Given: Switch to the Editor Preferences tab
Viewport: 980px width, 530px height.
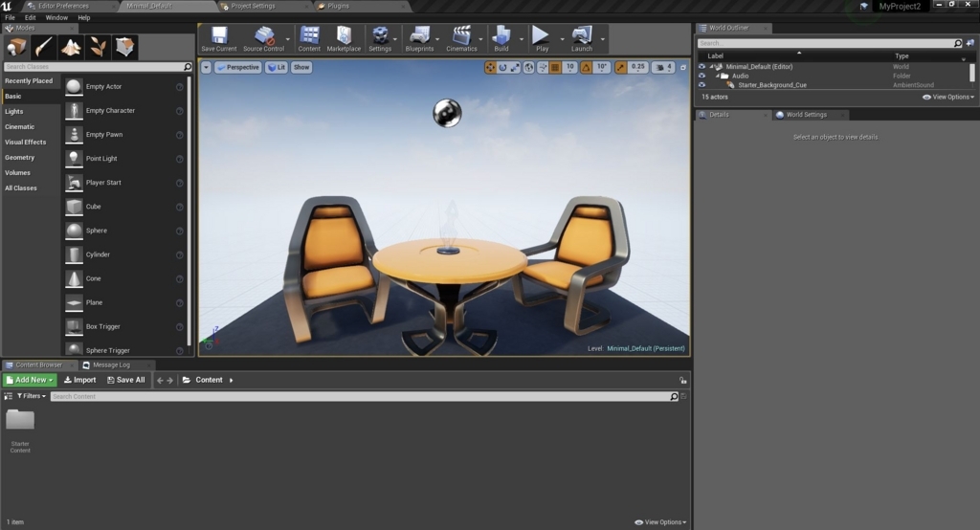Looking at the screenshot, I should [x=63, y=6].
